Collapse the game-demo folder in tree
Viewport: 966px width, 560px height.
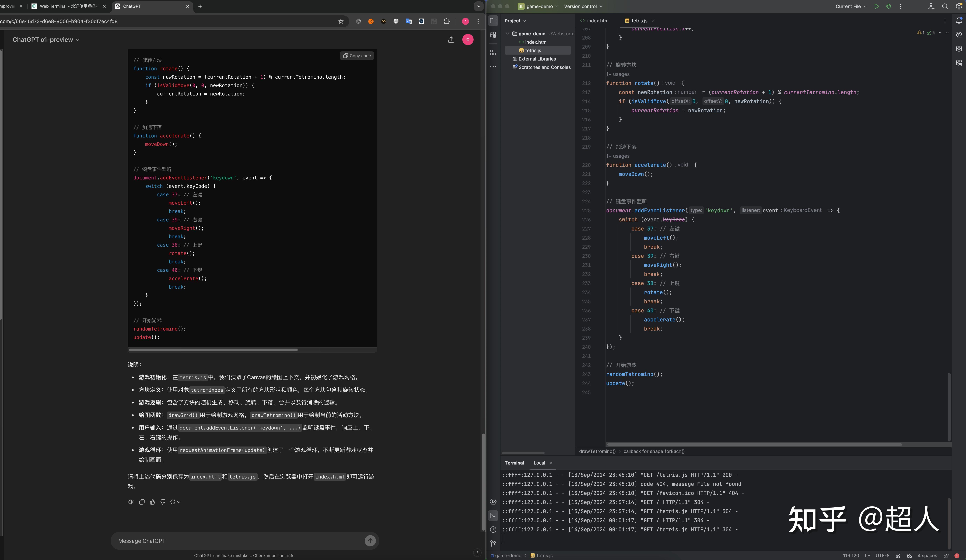(x=507, y=34)
